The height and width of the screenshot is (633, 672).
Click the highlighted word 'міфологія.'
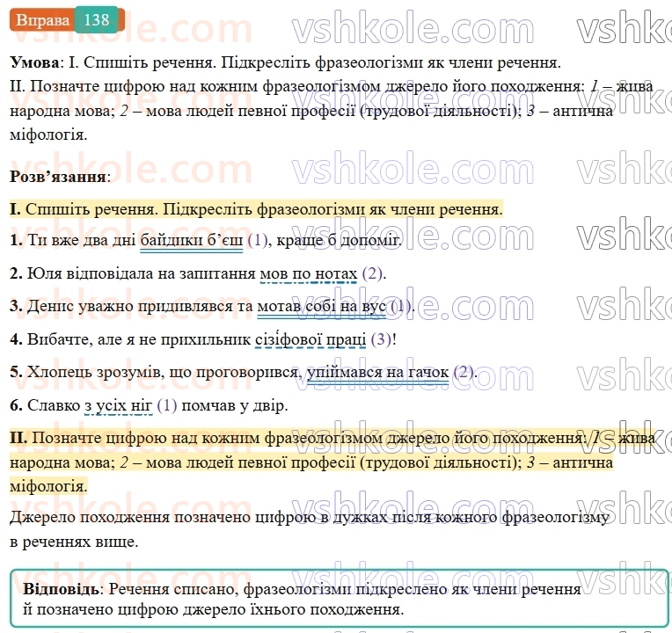(x=48, y=486)
